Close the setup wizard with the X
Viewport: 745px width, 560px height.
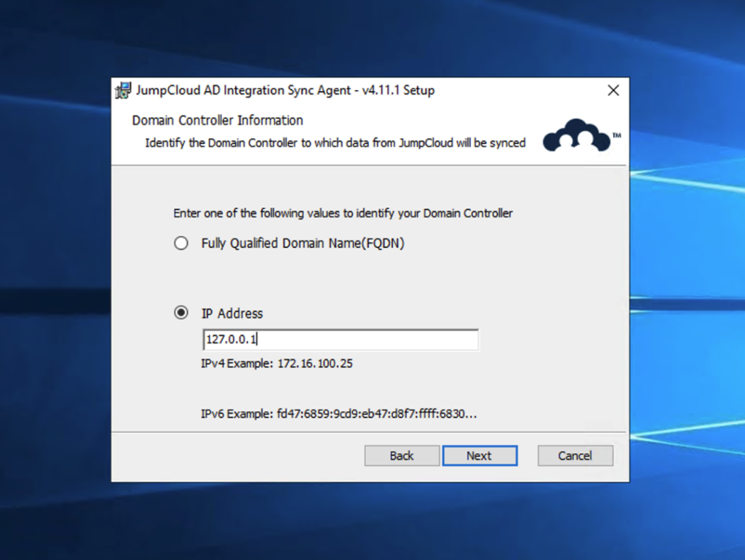(613, 90)
